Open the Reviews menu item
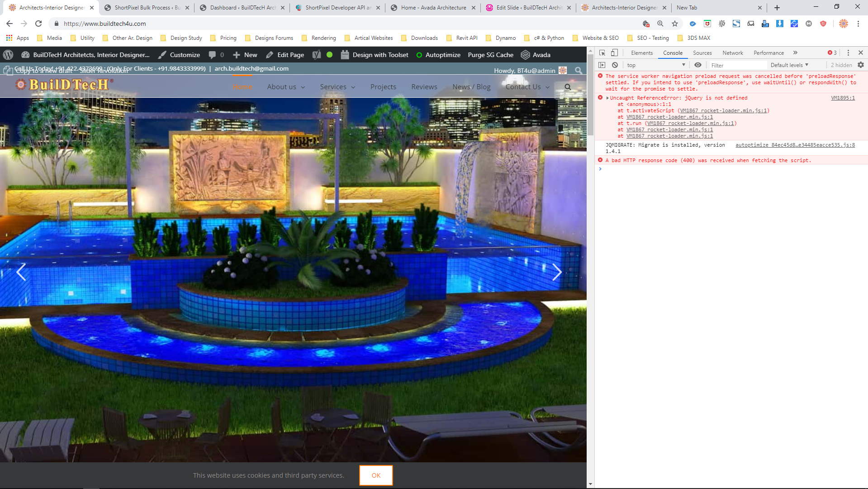The image size is (868, 489). 424,87
